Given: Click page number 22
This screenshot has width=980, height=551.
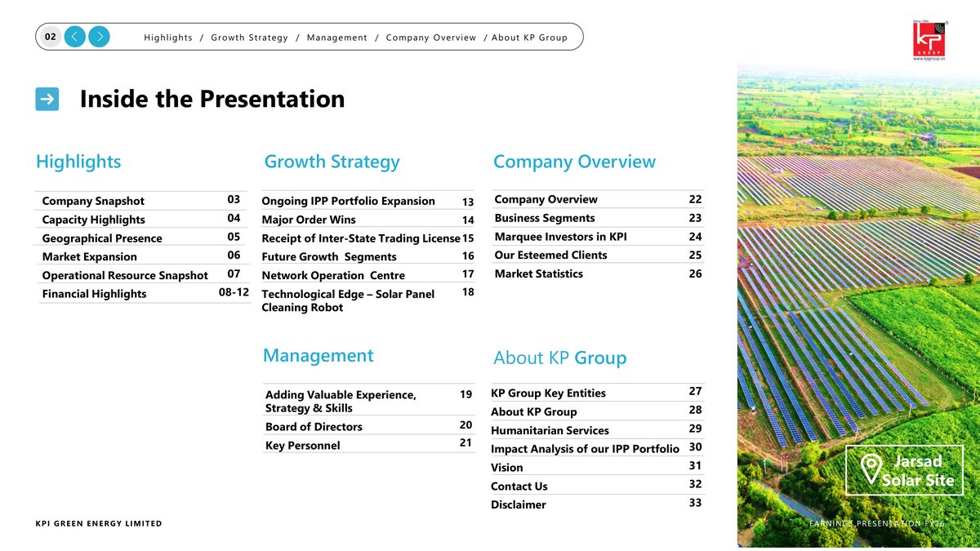Looking at the screenshot, I should pyautogui.click(x=695, y=199).
